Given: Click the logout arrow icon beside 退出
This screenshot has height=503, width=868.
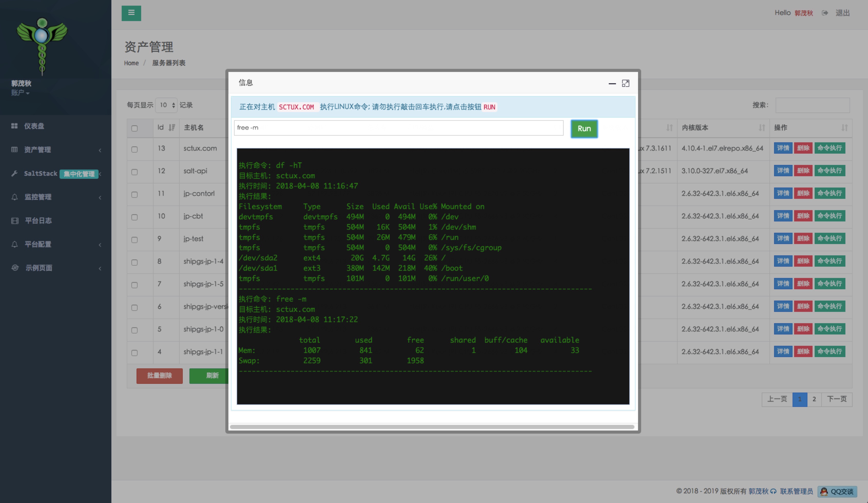Looking at the screenshot, I should (x=825, y=13).
